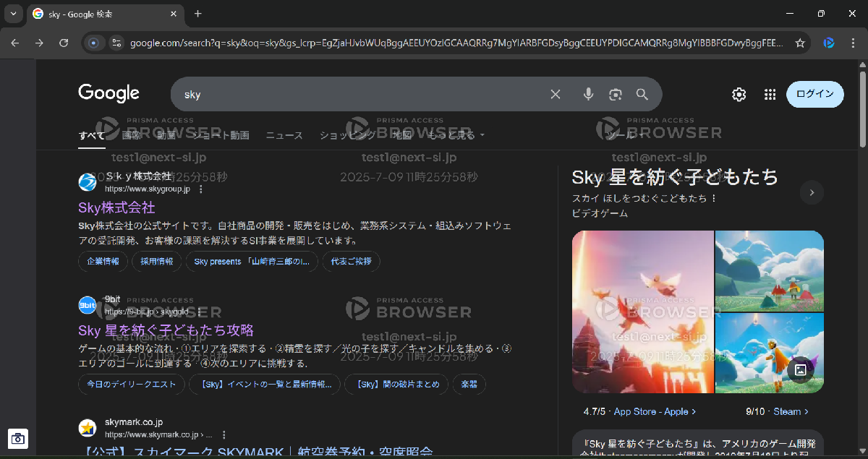The height and width of the screenshot is (459, 868).
Task: Open the Sky株式会社 result link
Action: [116, 208]
